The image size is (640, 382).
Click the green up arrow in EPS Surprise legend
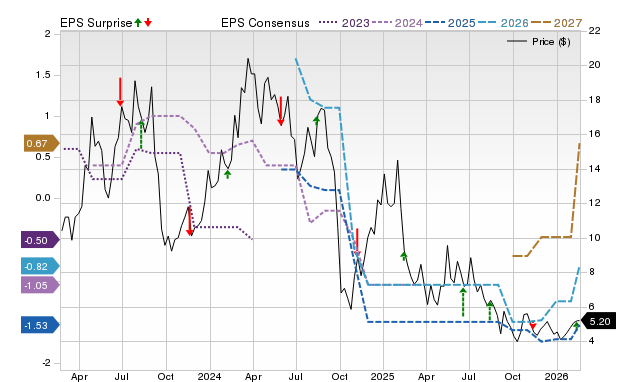(138, 23)
